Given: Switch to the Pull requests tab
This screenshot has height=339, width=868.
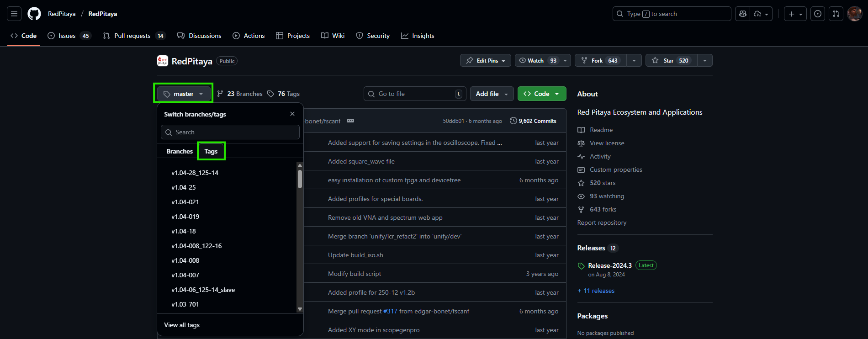Looking at the screenshot, I should pyautogui.click(x=134, y=36).
